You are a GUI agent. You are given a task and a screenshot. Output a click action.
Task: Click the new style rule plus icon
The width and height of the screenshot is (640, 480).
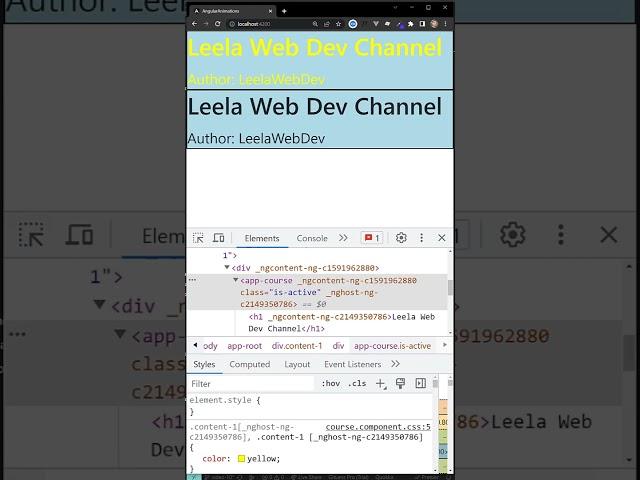tap(380, 384)
